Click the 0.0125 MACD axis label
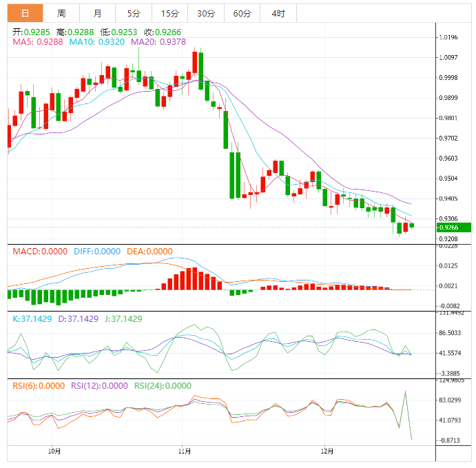Image resolution: width=476 pixels, height=468 pixels. click(x=448, y=266)
